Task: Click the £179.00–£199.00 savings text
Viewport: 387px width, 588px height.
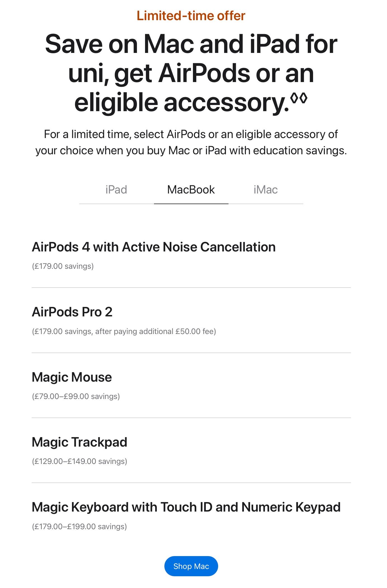Action: click(80, 527)
